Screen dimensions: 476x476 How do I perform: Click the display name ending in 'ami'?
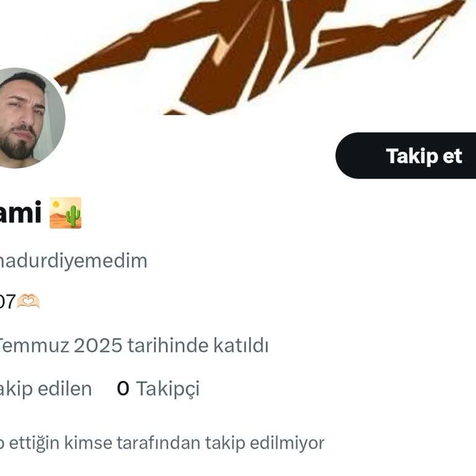click(x=20, y=213)
